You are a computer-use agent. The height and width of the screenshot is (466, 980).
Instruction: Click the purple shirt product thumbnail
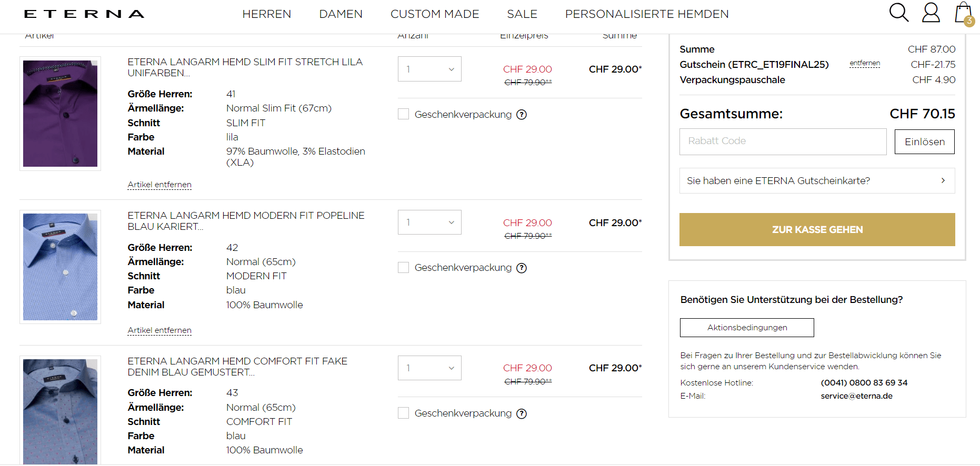(61, 114)
